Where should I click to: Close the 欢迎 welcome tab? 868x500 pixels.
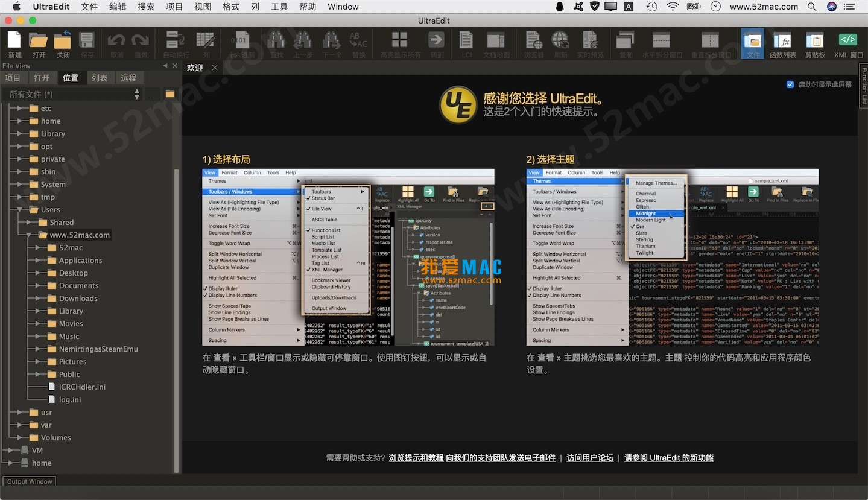215,68
